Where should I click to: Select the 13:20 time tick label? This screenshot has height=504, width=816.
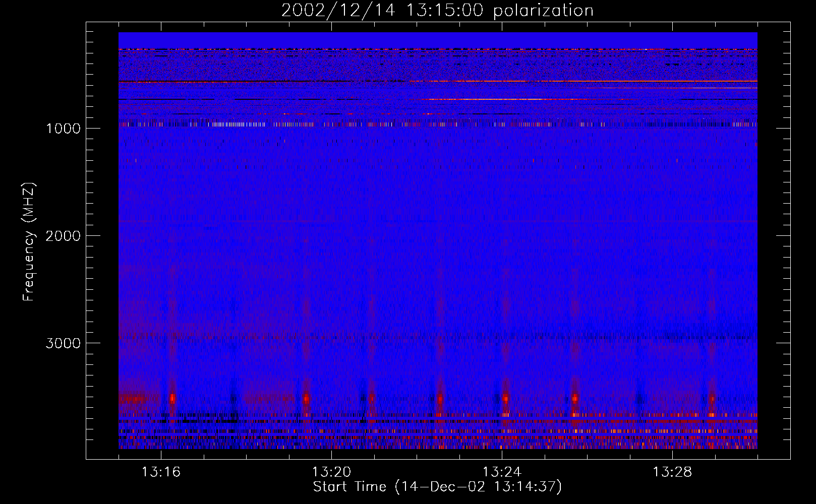(x=331, y=472)
